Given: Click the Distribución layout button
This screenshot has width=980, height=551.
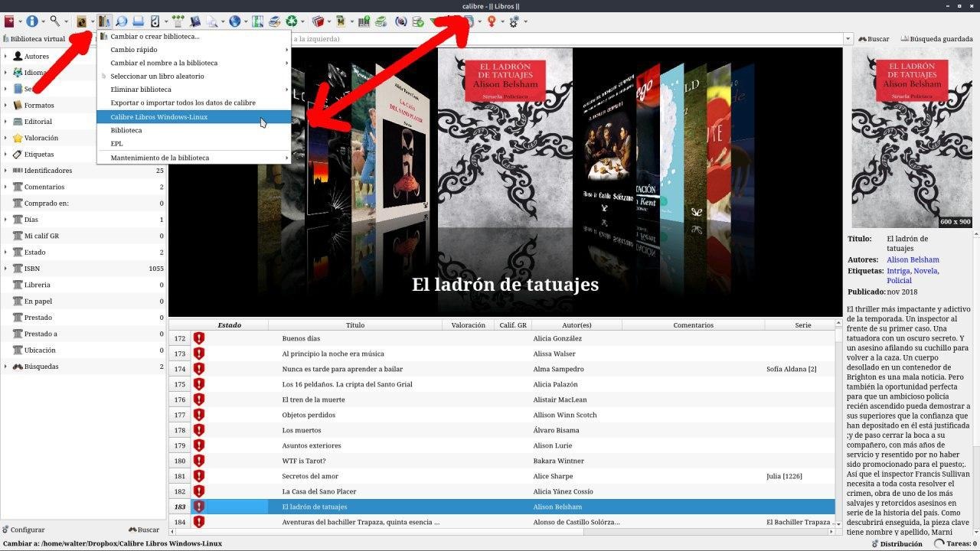Looking at the screenshot, I should point(897,543).
